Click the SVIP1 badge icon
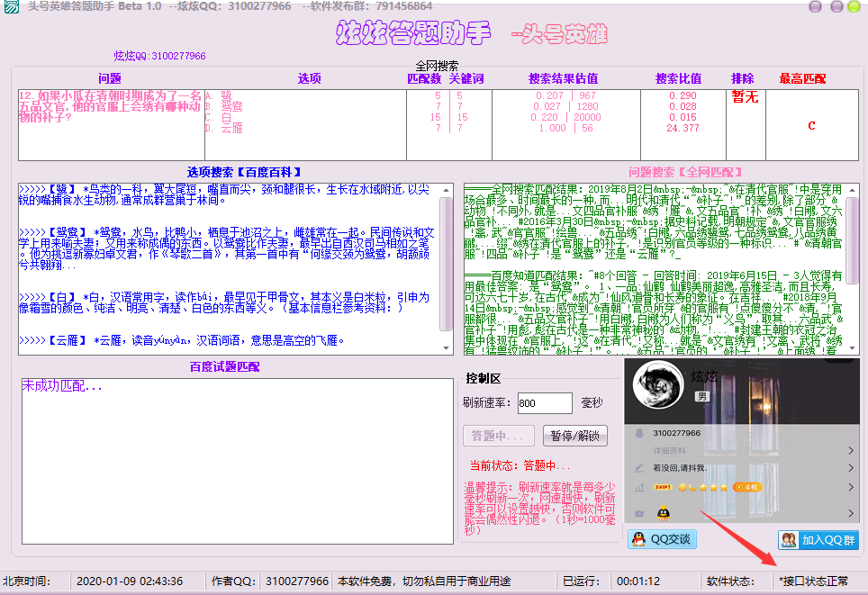This screenshot has width=868, height=595. point(663,487)
